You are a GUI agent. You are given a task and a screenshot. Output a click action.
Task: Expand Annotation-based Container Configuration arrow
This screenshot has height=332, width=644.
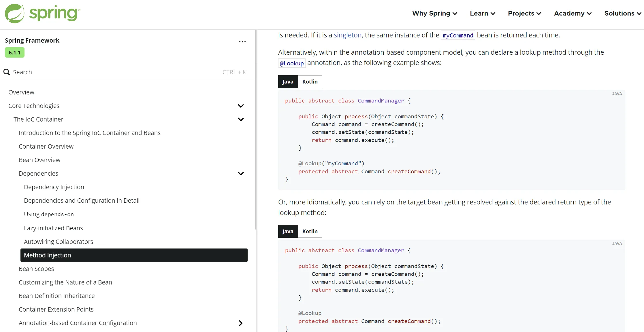pos(241,323)
